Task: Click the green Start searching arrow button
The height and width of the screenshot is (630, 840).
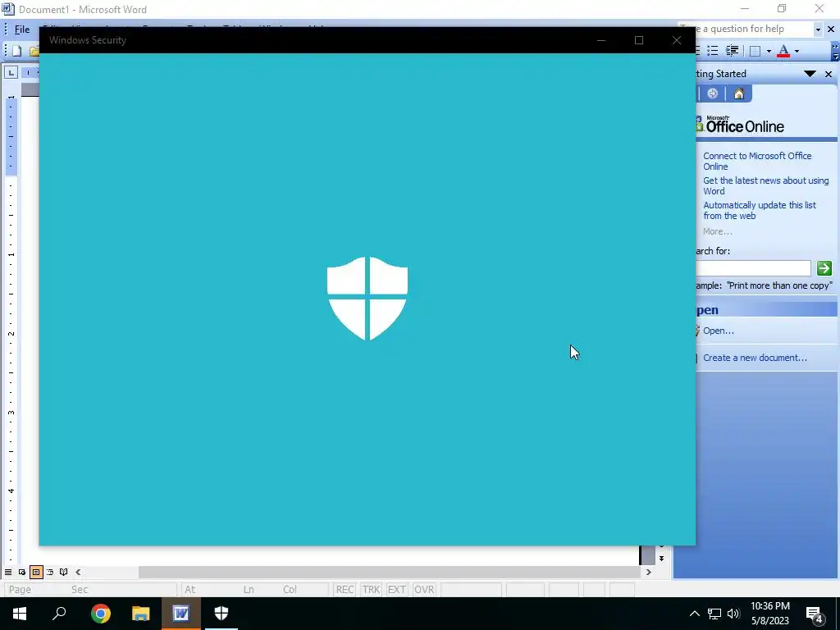Action: pos(824,268)
